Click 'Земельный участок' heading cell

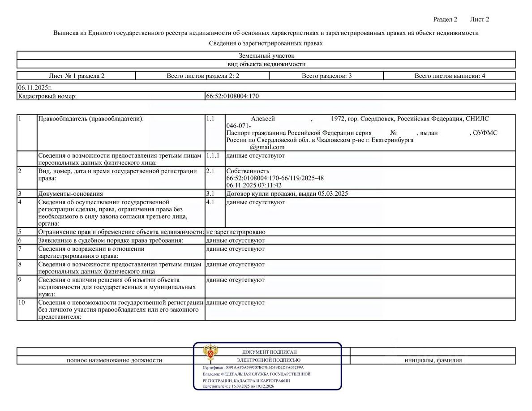(266, 56)
